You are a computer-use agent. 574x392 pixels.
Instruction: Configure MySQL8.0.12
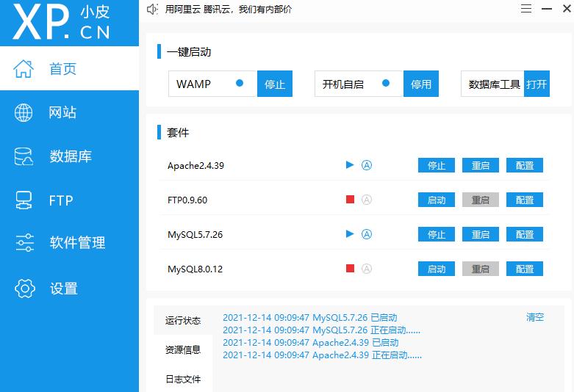(x=525, y=269)
